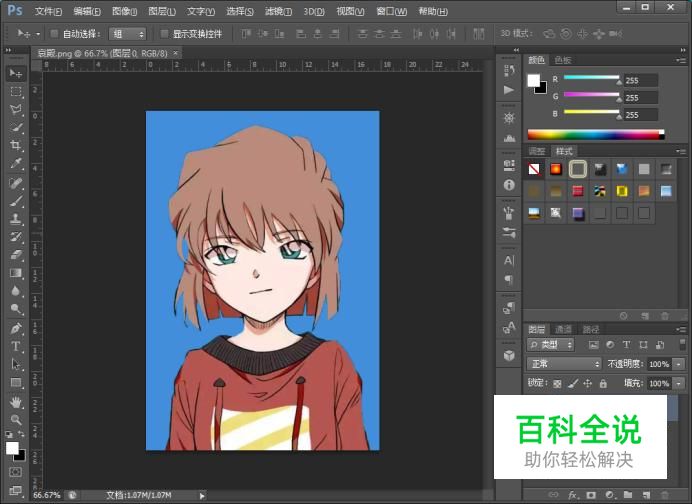Screen dimensions: 692x504
Task: Open the 滤镜 menu
Action: 279,11
